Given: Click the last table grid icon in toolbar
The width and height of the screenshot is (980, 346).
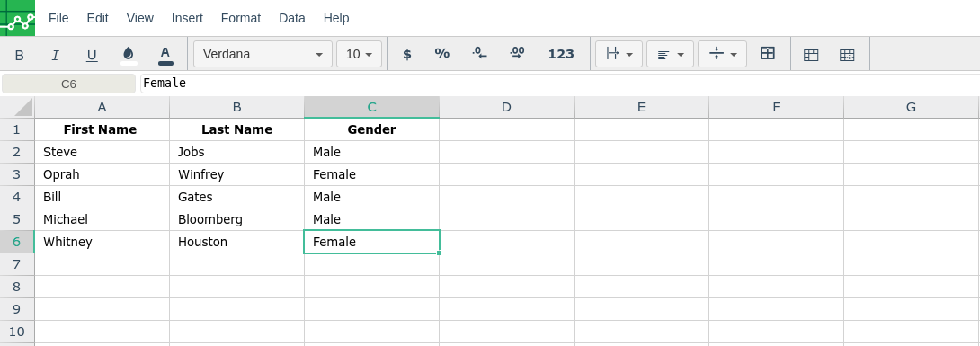Looking at the screenshot, I should point(847,55).
